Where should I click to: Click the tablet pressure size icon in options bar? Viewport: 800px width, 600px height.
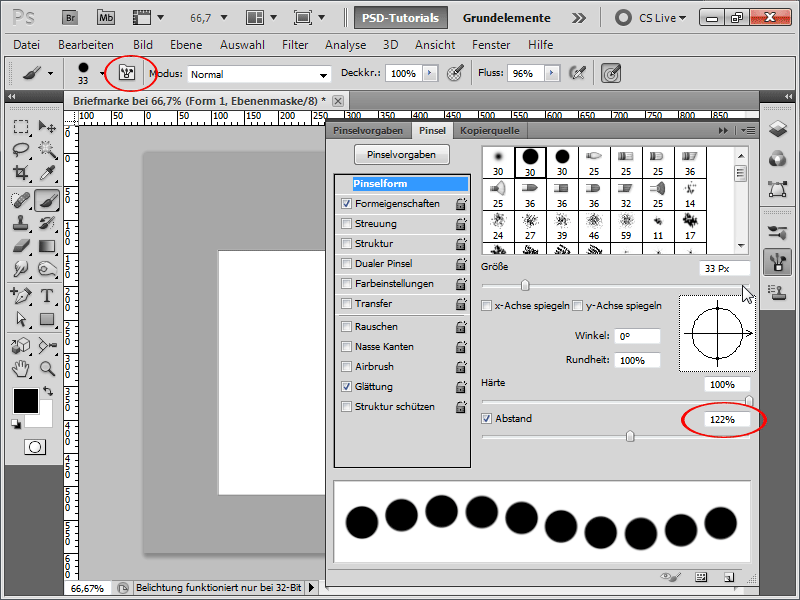pos(611,73)
